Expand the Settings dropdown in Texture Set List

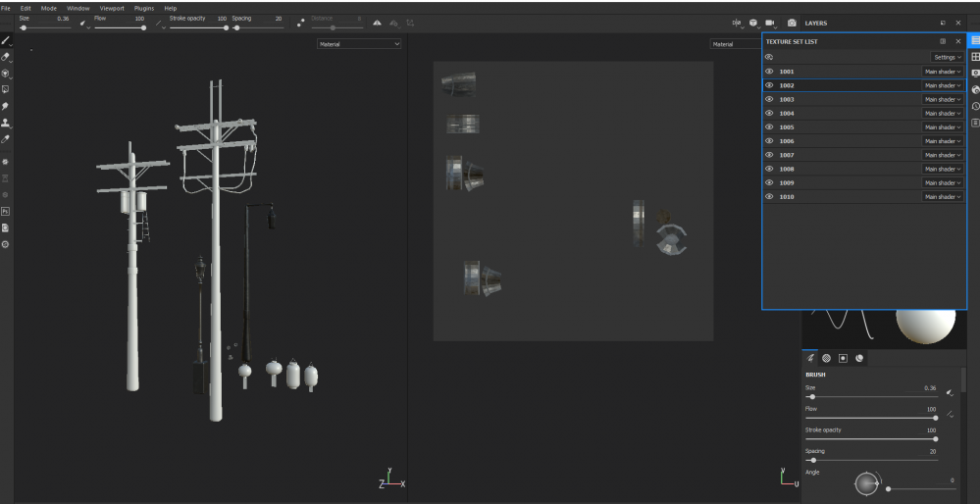coord(947,58)
